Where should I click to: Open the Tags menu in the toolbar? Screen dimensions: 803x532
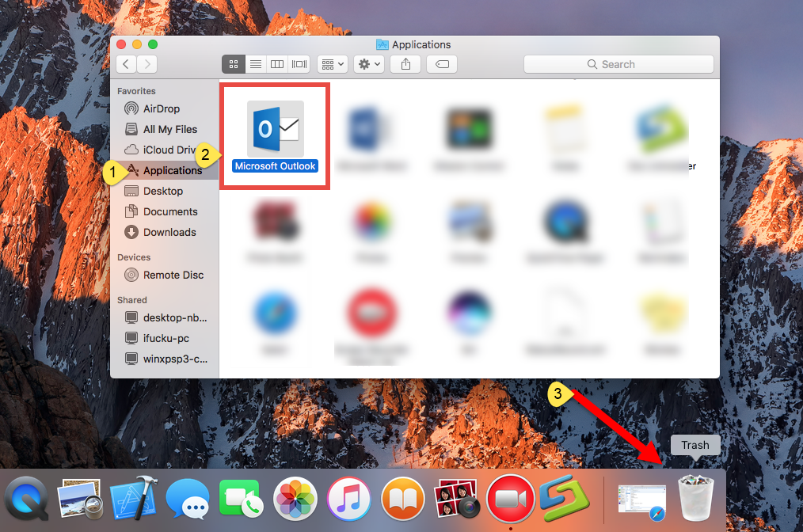[441, 64]
